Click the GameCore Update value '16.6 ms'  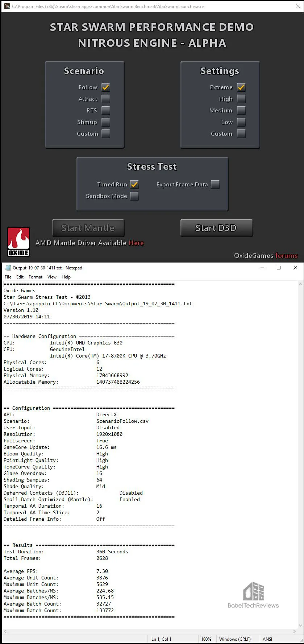coord(107,447)
